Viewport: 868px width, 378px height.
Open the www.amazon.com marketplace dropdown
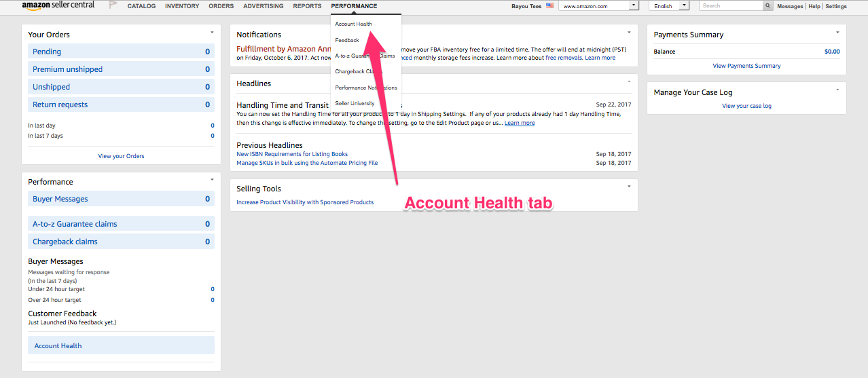633,6
